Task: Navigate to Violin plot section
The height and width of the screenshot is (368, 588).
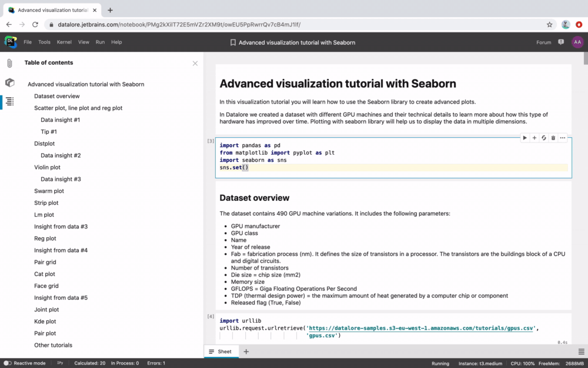Action: (x=47, y=167)
